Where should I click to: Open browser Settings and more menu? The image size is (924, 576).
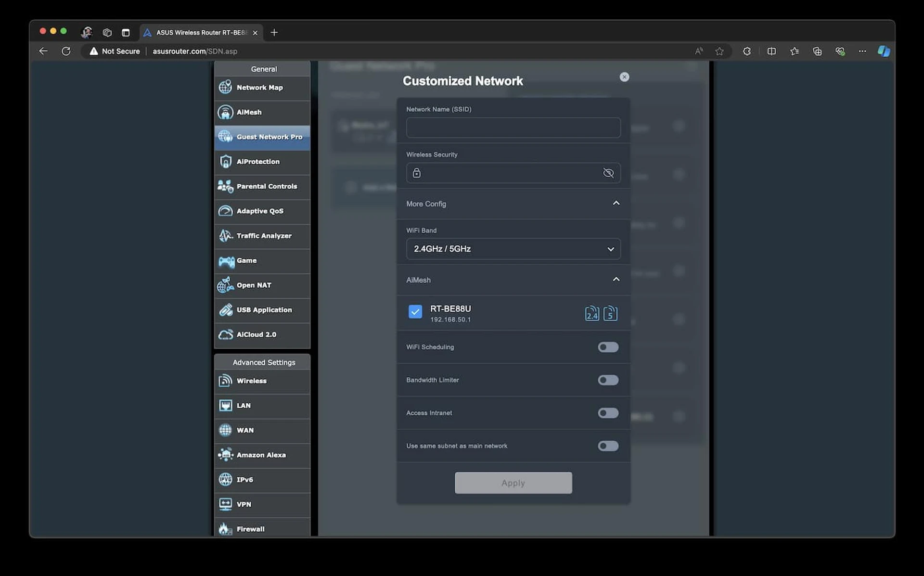(x=862, y=51)
